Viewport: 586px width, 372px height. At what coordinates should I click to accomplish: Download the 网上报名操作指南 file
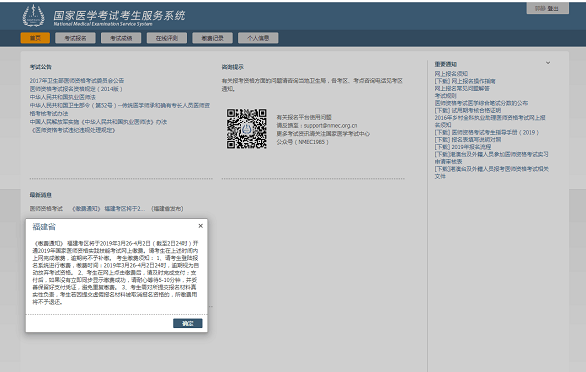tap(465, 81)
